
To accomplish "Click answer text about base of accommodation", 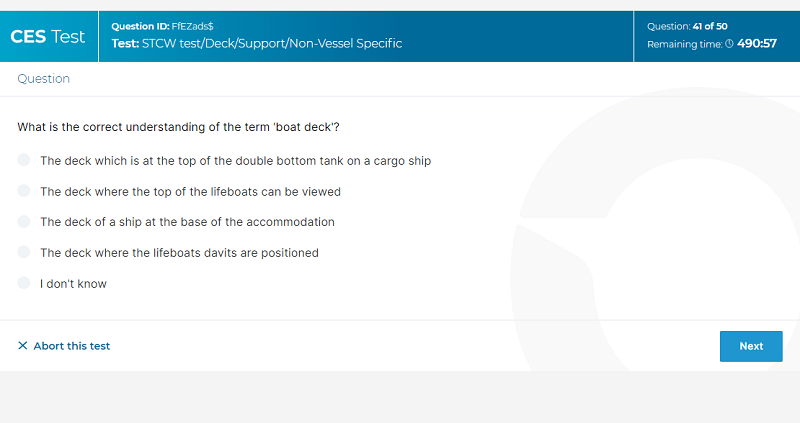I will point(187,222).
